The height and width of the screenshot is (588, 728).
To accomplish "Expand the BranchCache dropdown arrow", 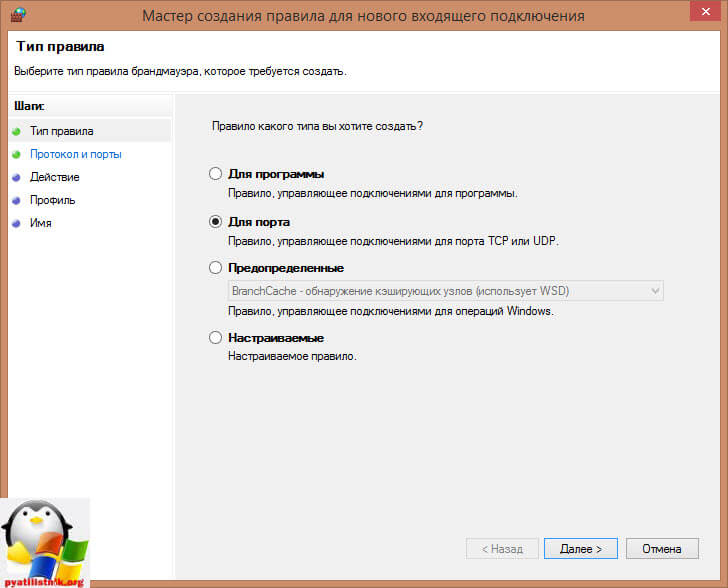I will click(655, 291).
